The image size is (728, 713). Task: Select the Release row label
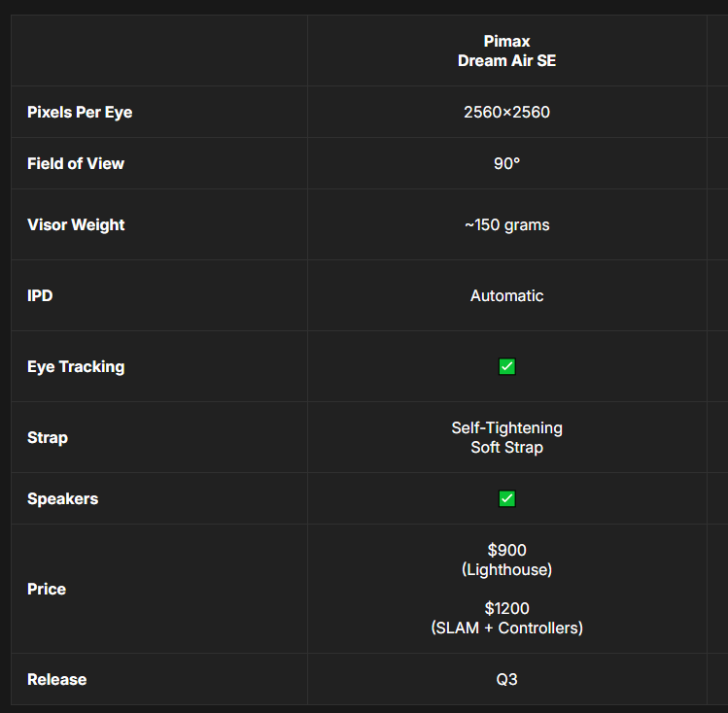pos(56,680)
